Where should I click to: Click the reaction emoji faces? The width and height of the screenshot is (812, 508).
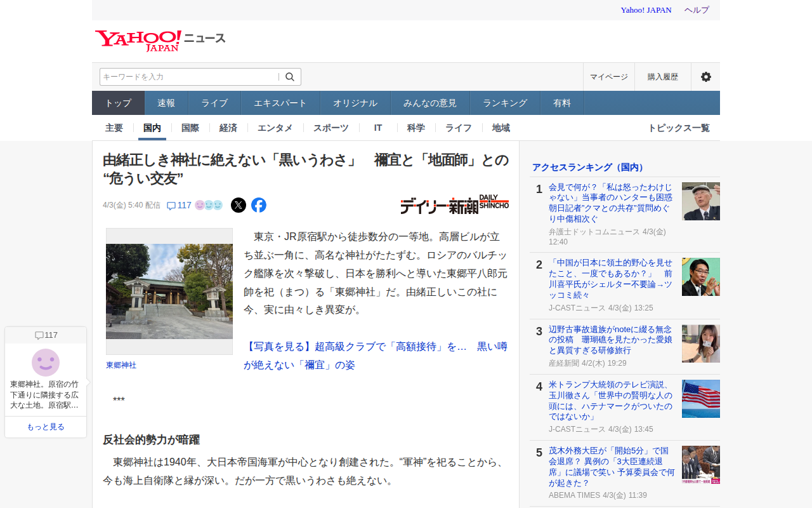pyautogui.click(x=209, y=205)
